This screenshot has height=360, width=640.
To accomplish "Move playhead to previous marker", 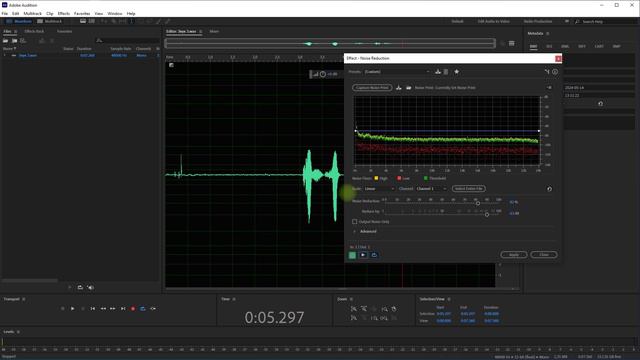I will pyautogui.click(x=93, y=309).
